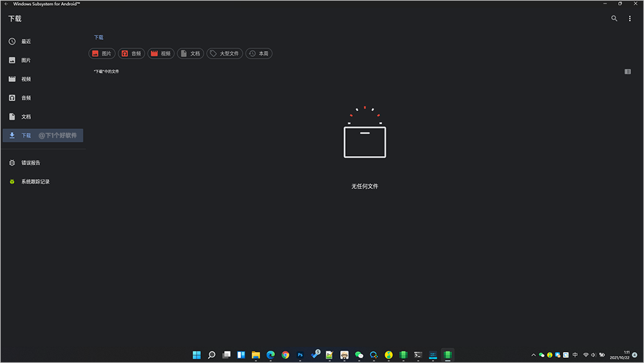Open 系统跟踪记录 system tracing entry
This screenshot has height=363, width=644.
click(35, 182)
